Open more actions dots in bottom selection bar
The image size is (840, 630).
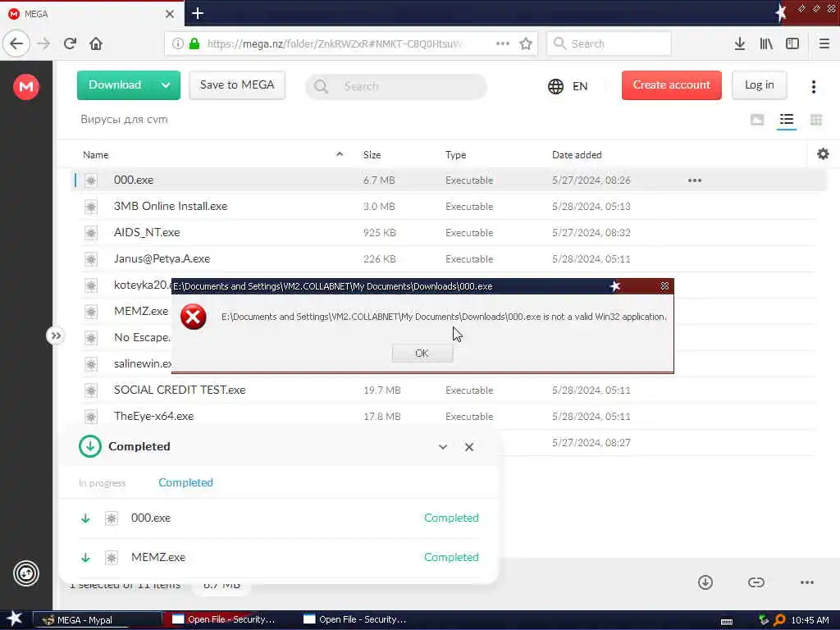[807, 582]
